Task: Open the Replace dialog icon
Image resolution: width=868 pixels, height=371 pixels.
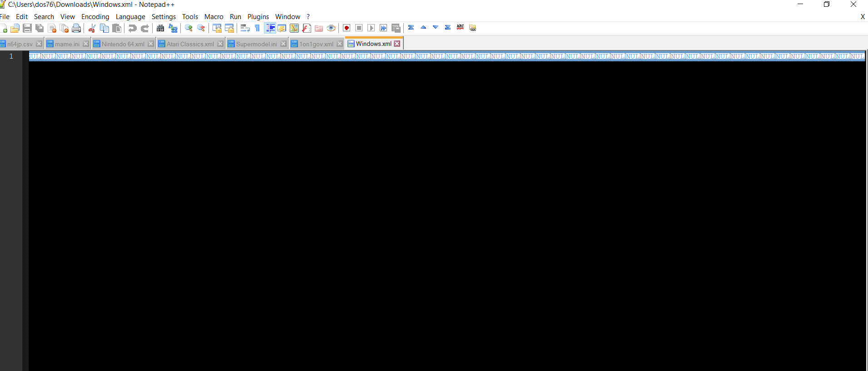Action: click(173, 28)
